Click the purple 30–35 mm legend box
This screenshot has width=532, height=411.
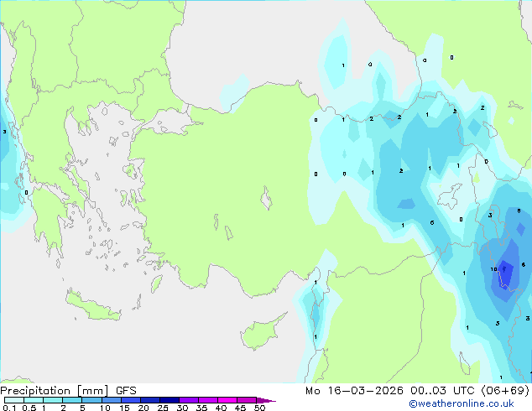pos(189,400)
